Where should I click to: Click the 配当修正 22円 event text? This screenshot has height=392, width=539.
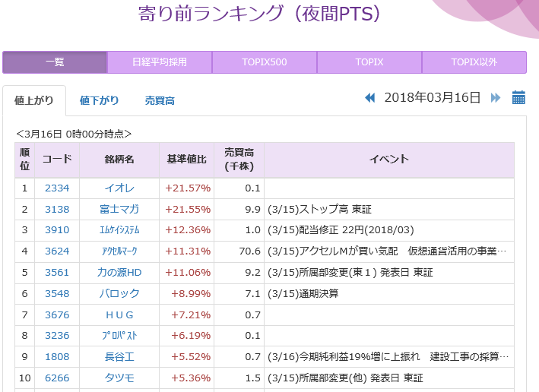point(341,230)
